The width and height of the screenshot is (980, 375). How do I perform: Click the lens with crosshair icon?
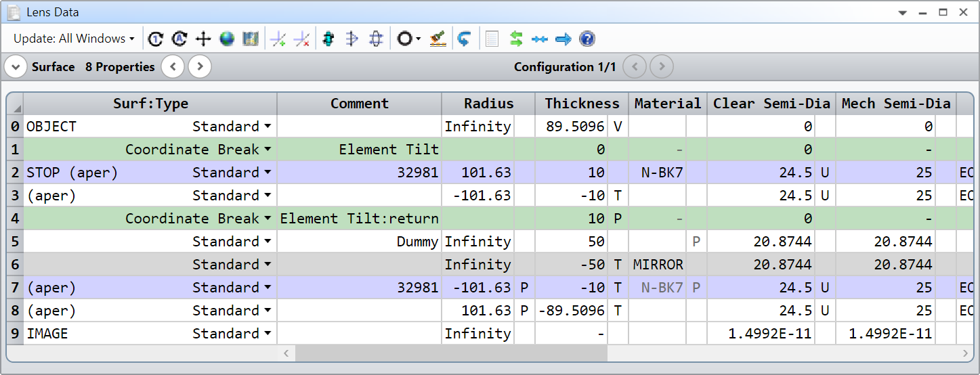tap(376, 39)
